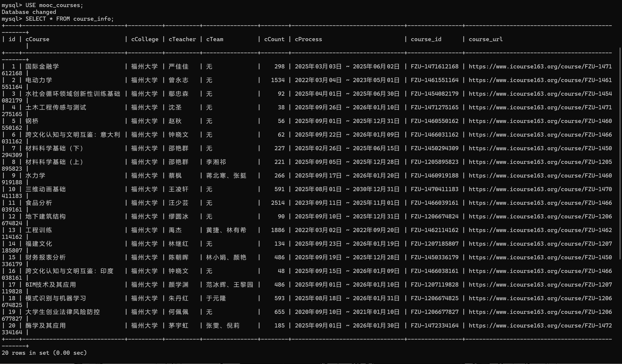This screenshot has height=364, width=622.
Task: Click course ID FZU-1466039161
Action: coord(434,203)
